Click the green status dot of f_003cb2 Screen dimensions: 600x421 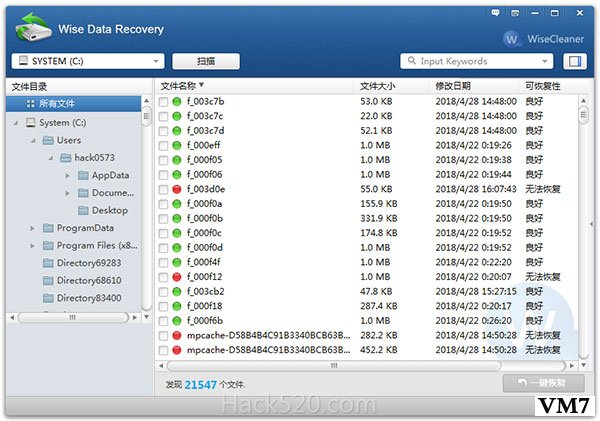(x=176, y=292)
